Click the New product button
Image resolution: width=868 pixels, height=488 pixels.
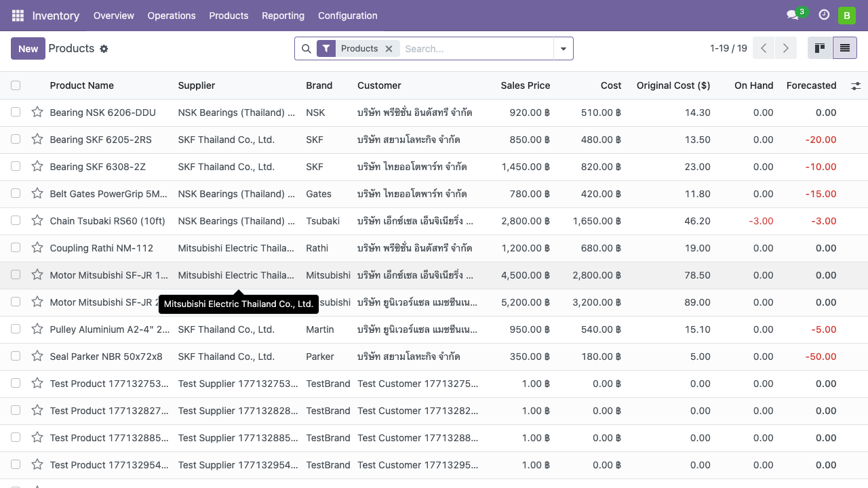(28, 49)
